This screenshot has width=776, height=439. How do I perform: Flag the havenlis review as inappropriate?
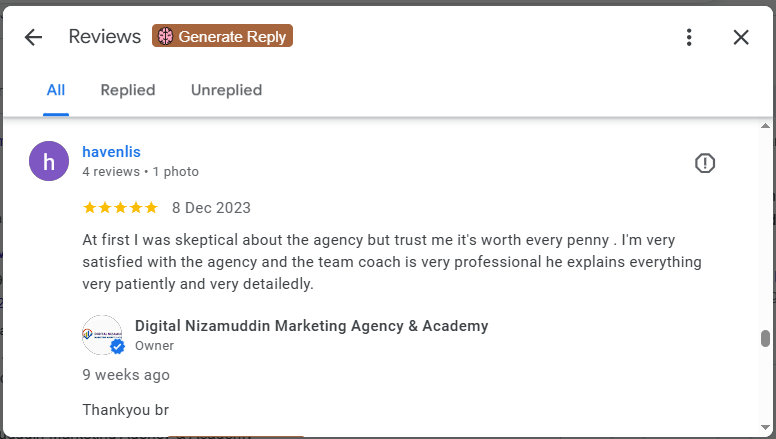pyautogui.click(x=705, y=163)
